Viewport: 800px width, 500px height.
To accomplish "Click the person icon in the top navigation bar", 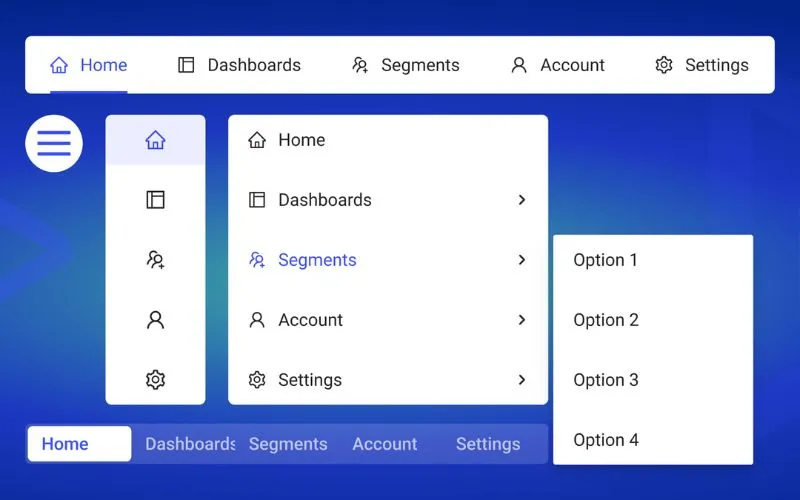I will tap(519, 65).
